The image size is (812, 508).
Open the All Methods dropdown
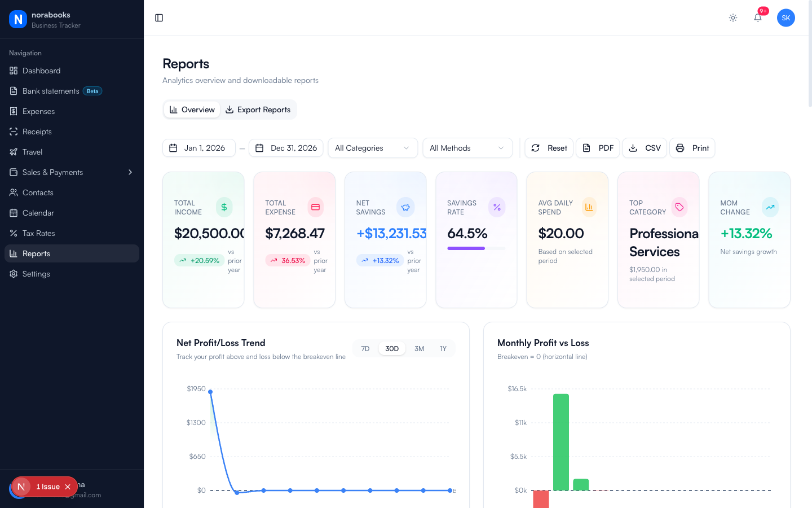pos(467,147)
